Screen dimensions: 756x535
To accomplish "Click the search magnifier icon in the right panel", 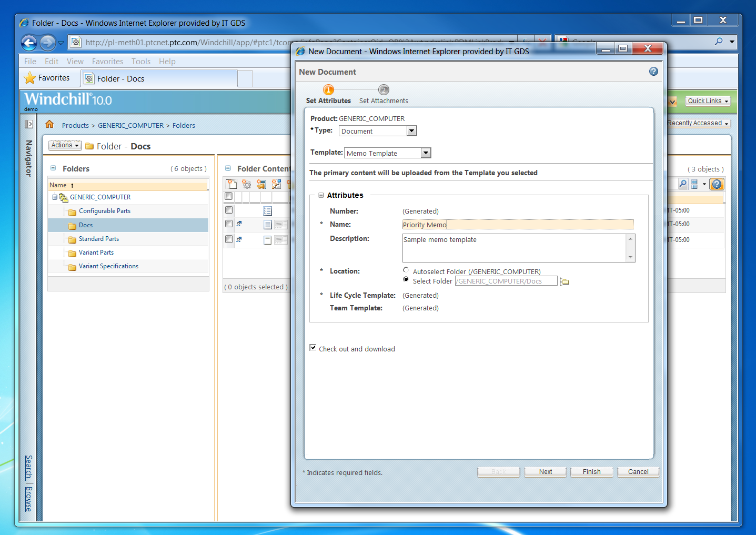I will pyautogui.click(x=683, y=184).
